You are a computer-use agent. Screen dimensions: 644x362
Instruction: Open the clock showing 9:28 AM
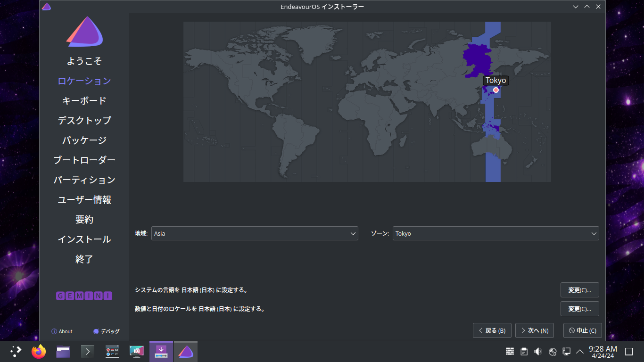tap(603, 352)
